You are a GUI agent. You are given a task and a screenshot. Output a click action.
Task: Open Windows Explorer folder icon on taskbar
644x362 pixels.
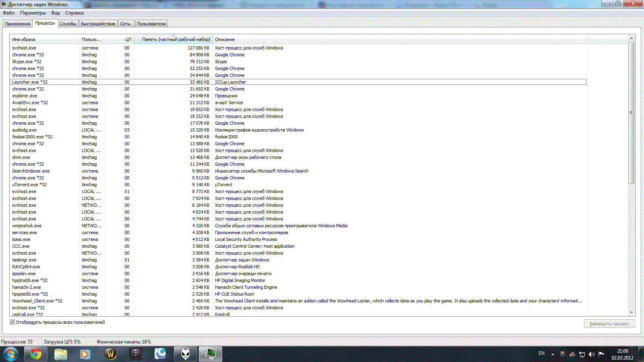pos(60,354)
